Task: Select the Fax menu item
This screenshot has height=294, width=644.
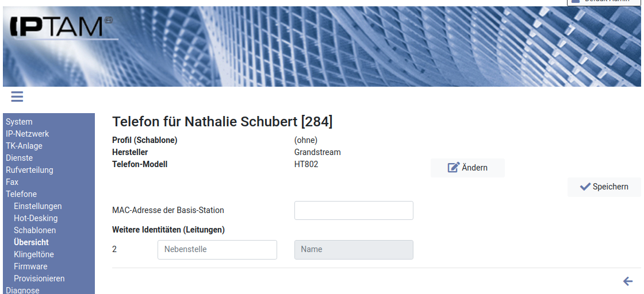Action: tap(12, 182)
